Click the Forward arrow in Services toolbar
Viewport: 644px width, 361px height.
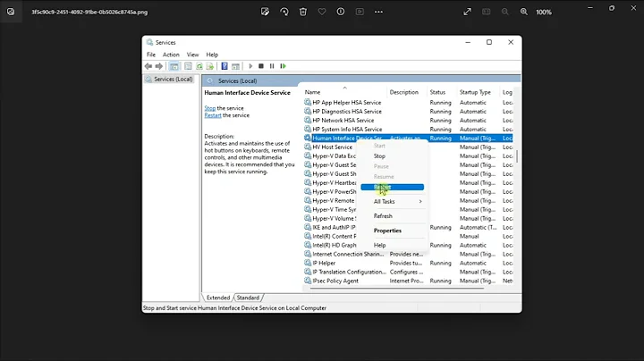(159, 66)
